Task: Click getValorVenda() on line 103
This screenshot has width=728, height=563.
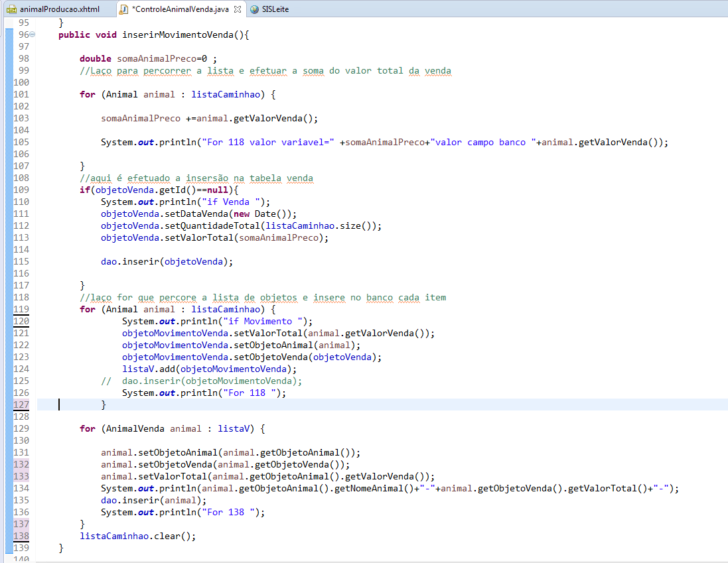Action: tap(273, 118)
